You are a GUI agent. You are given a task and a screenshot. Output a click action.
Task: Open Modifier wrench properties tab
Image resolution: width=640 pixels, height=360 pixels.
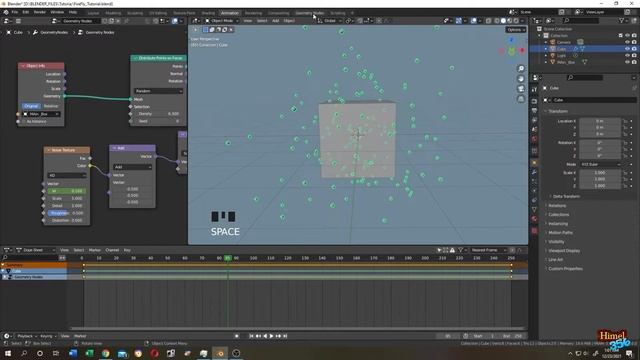(534, 172)
